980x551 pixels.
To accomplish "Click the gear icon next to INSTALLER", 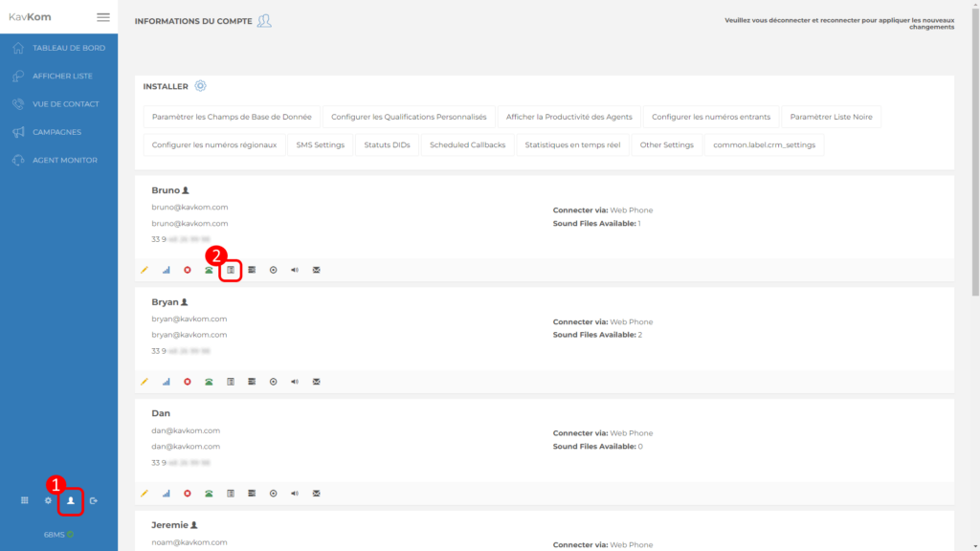I will [x=200, y=86].
